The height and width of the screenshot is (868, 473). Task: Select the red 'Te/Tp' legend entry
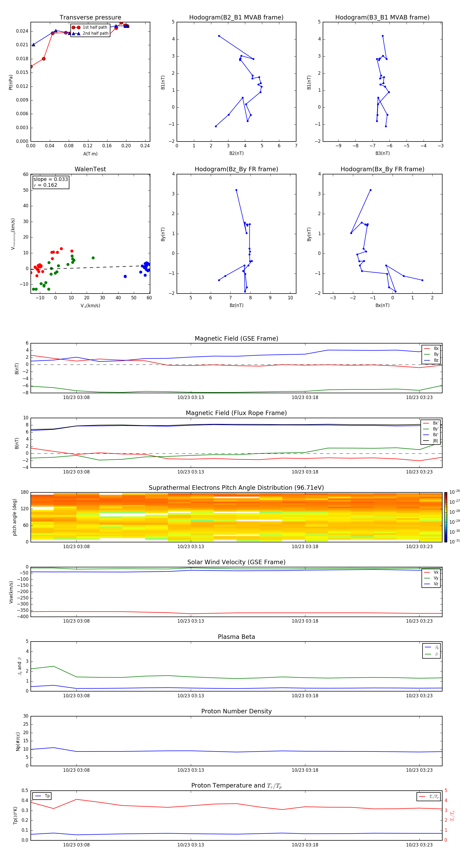coord(428,797)
